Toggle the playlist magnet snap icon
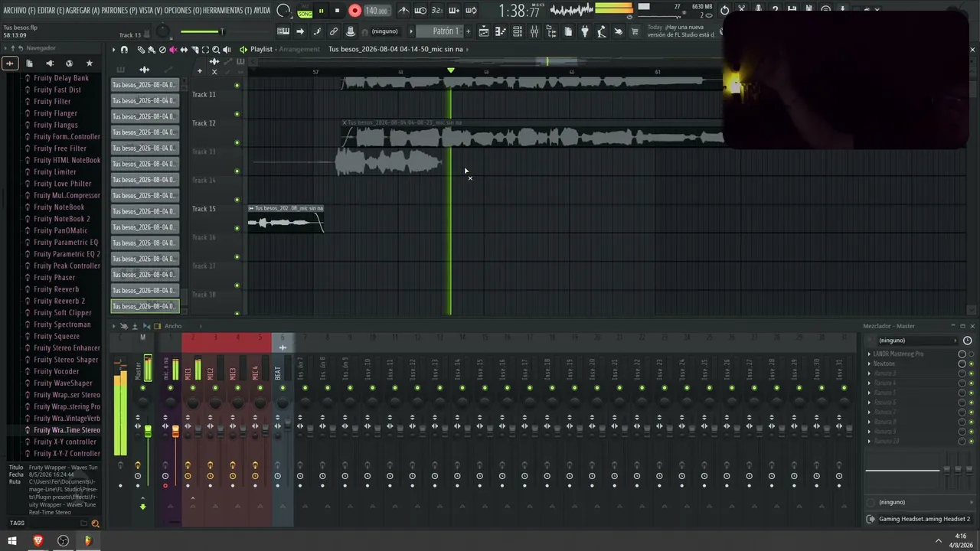 click(x=124, y=49)
